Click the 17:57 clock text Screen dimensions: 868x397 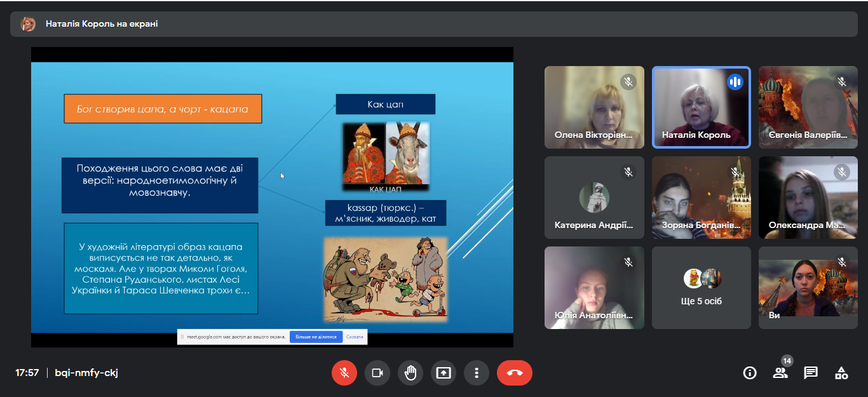pyautogui.click(x=27, y=373)
